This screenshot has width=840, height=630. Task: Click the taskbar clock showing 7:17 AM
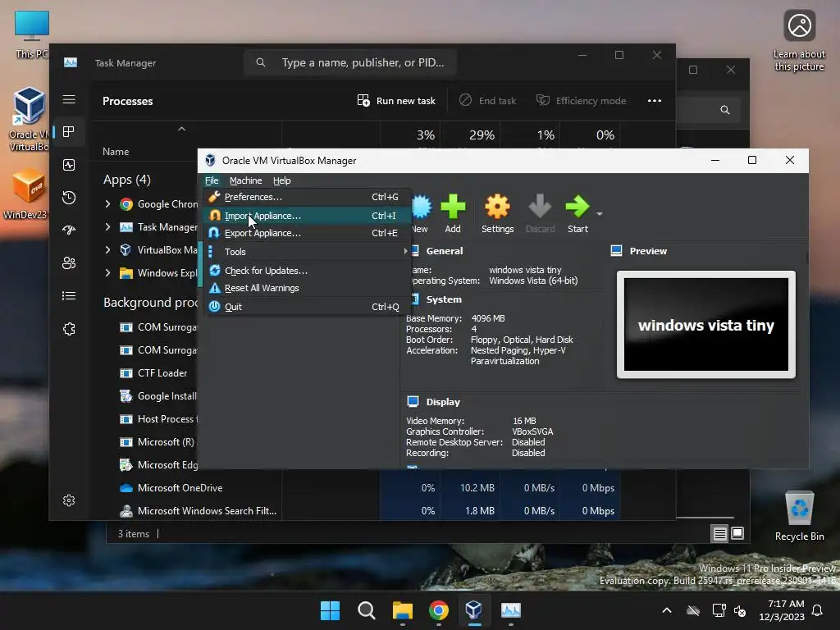click(x=782, y=610)
